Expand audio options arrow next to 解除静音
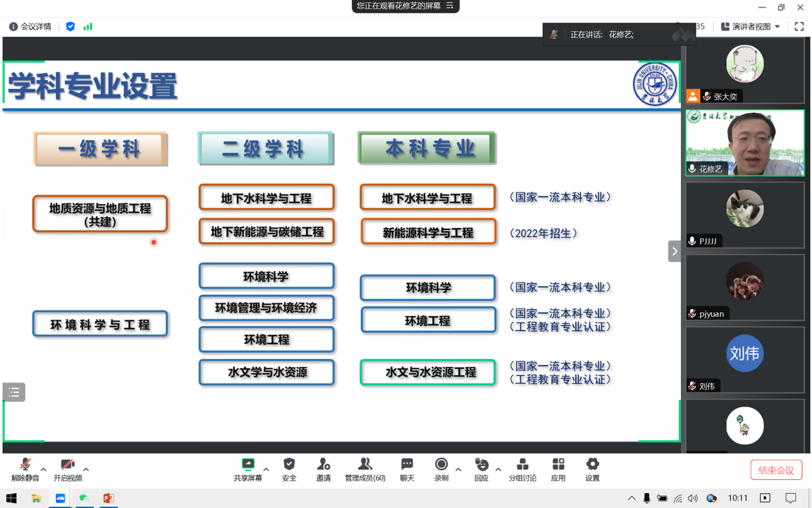 [x=44, y=469]
